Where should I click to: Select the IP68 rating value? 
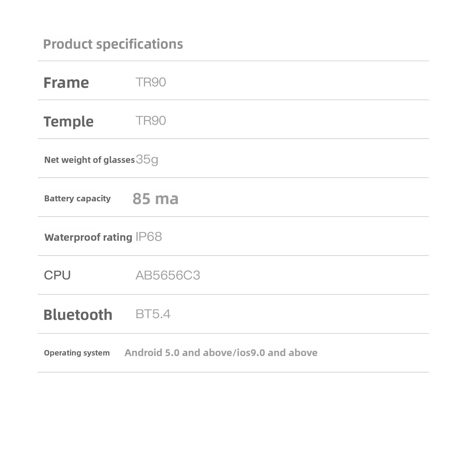[149, 237]
